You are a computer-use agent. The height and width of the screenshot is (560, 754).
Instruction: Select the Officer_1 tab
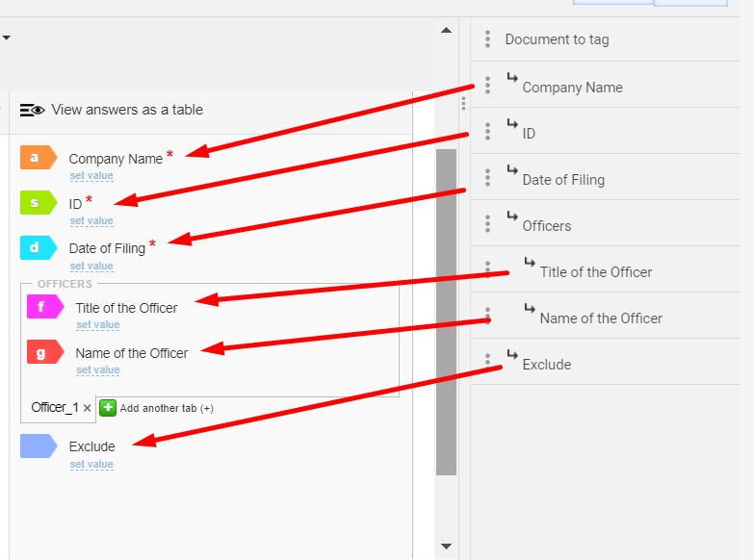pyautogui.click(x=54, y=408)
